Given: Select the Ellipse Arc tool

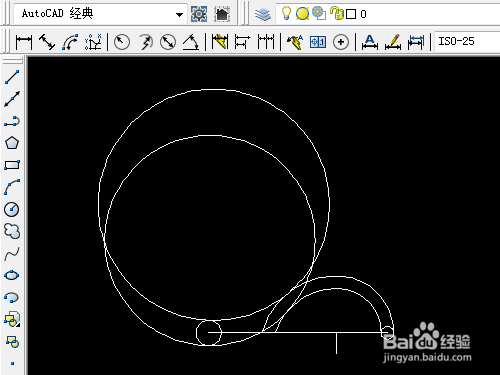Looking at the screenshot, I should [12, 297].
